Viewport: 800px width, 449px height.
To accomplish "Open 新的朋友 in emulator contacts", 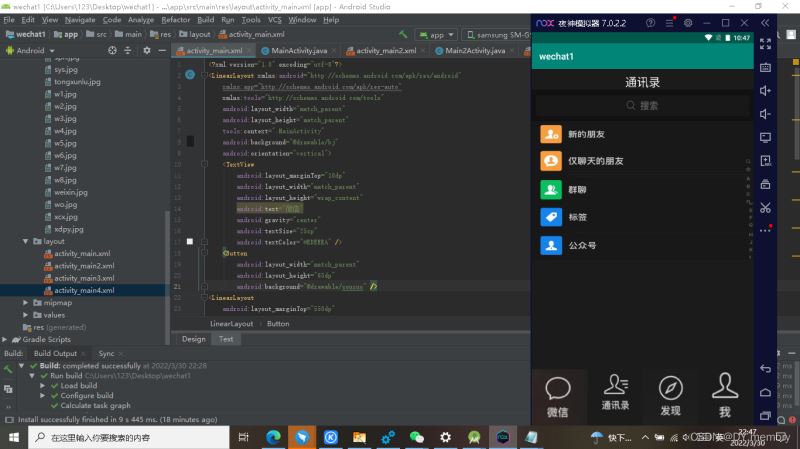I will point(642,134).
